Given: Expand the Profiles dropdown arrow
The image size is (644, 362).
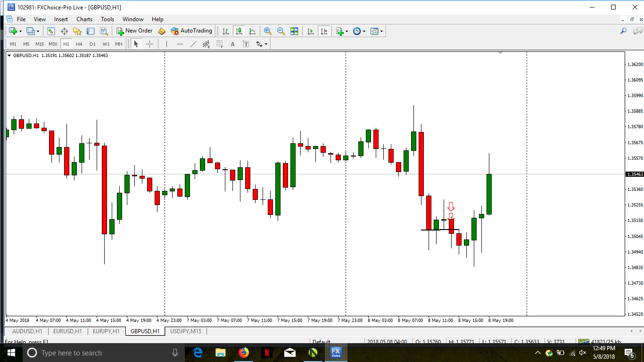Looking at the screenshot, I should tap(38, 32).
